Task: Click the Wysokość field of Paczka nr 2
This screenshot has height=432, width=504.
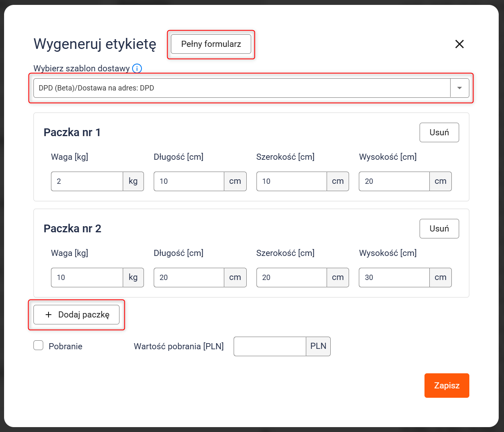Action: [394, 278]
